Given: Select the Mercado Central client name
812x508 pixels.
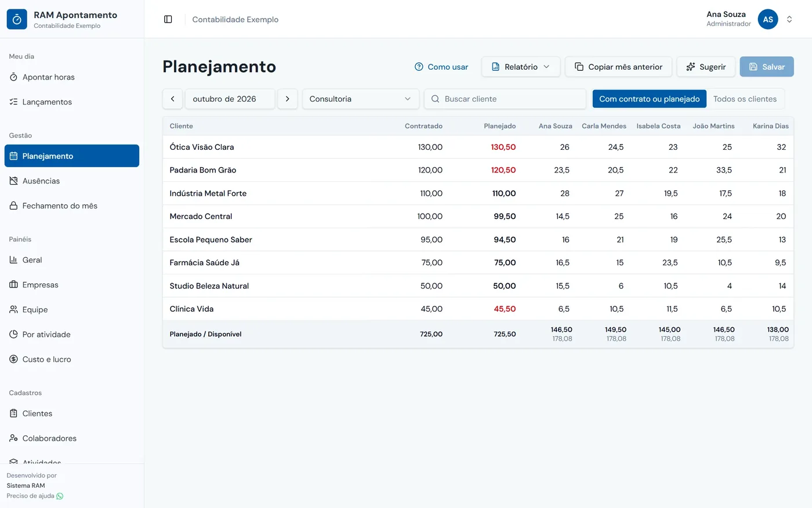Looking at the screenshot, I should [201, 217].
